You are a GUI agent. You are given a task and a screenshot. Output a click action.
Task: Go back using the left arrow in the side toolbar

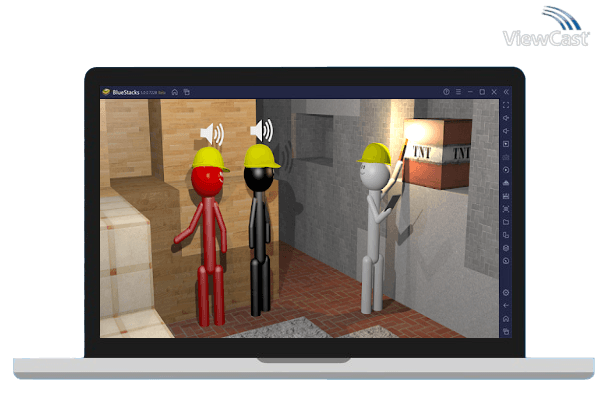(x=506, y=306)
